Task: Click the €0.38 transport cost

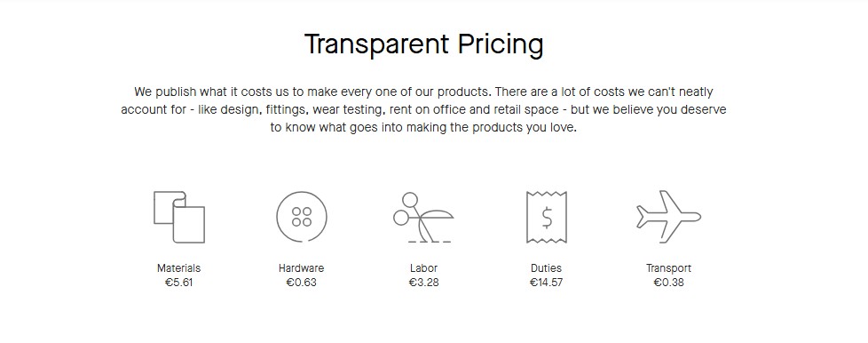Action: tap(668, 283)
